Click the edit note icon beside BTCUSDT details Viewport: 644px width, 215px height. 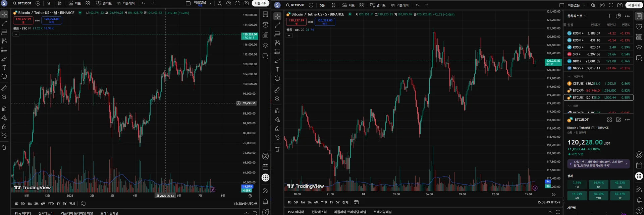619,120
